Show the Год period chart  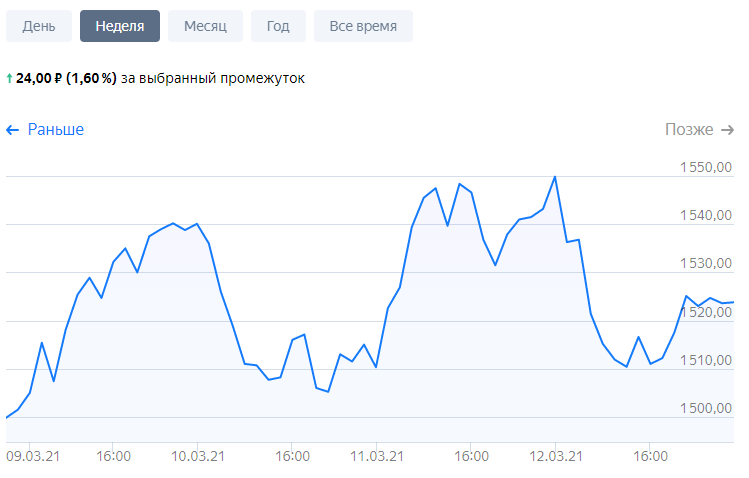[278, 26]
